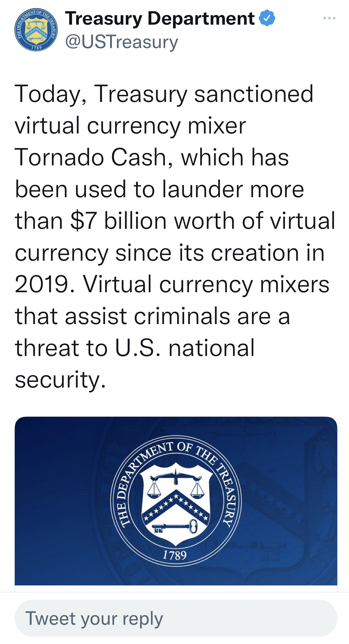Open the three-dot more options menu
This screenshot has height=644, width=349.
coord(329,18)
